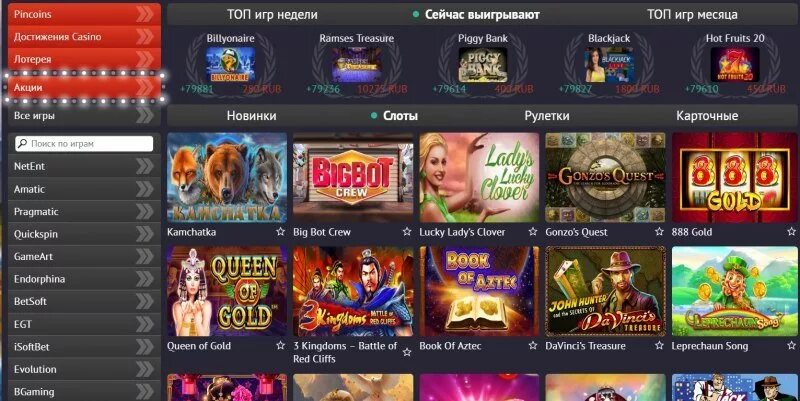Expand the Evolution provider arrow
800x401 pixels.
point(145,369)
